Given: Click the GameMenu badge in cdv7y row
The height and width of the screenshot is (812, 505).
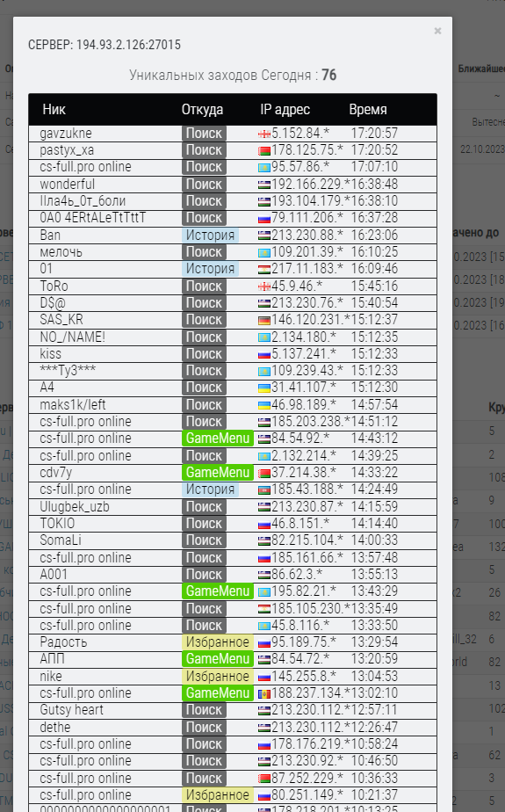Looking at the screenshot, I should point(217,472).
